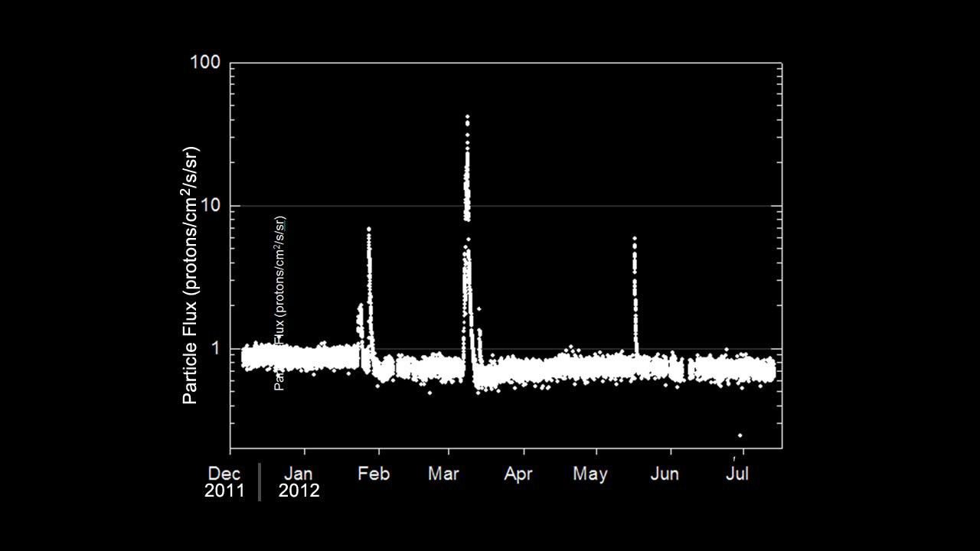Click the 100 y-axis tick label
This screenshot has height=551, width=980.
[x=205, y=63]
